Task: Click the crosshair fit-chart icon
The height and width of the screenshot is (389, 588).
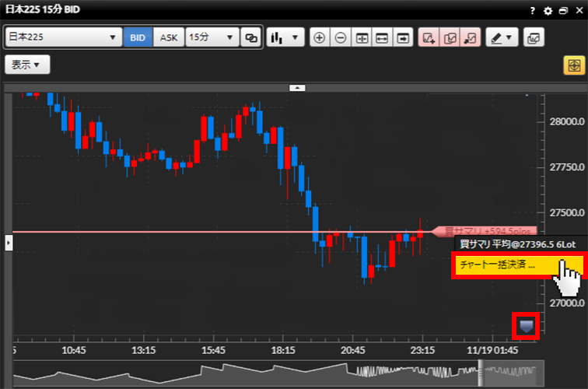Action: (x=362, y=37)
